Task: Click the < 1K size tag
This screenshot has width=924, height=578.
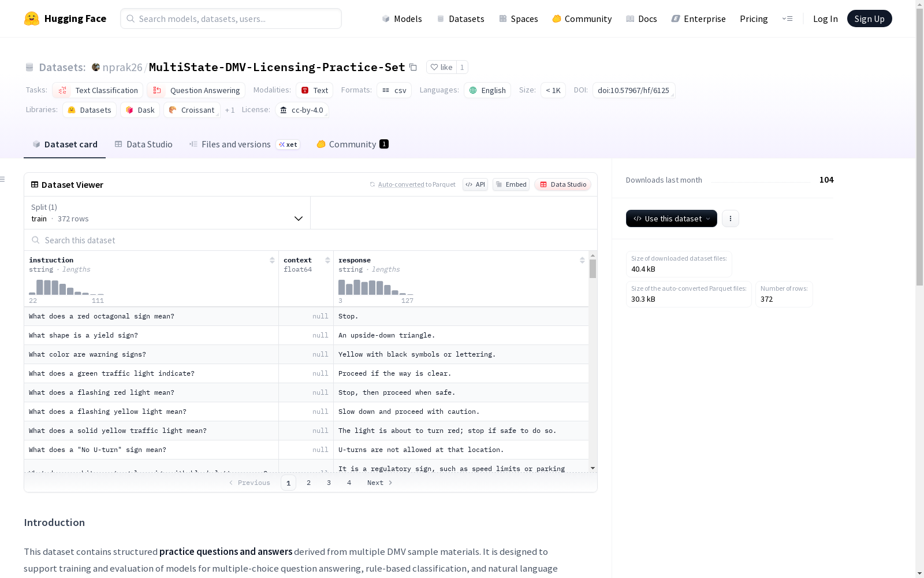Action: (x=553, y=90)
